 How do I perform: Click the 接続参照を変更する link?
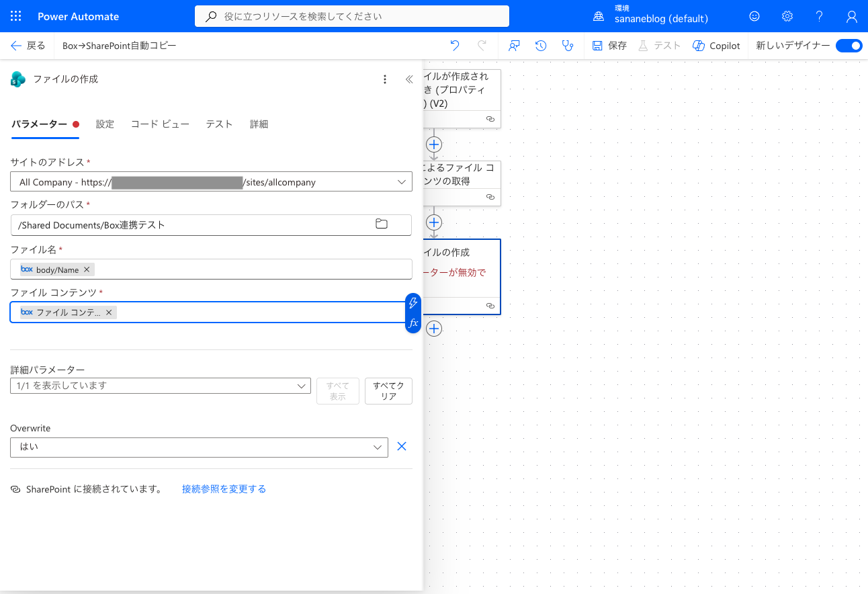coord(224,489)
